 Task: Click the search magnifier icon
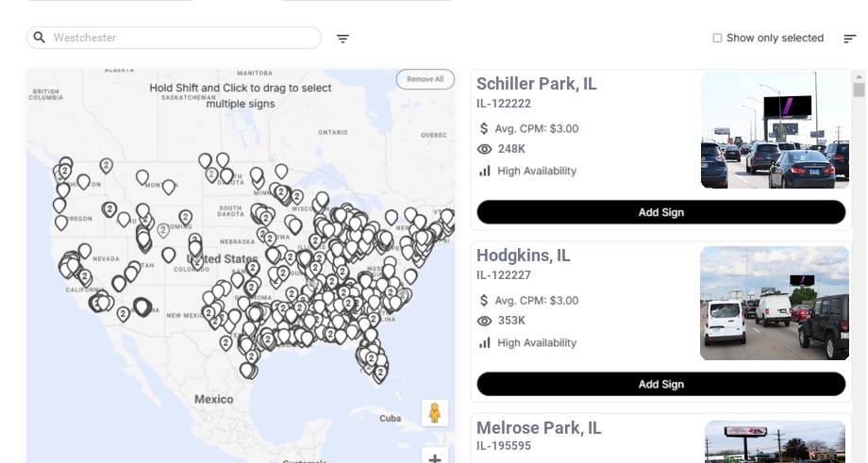[x=39, y=38]
